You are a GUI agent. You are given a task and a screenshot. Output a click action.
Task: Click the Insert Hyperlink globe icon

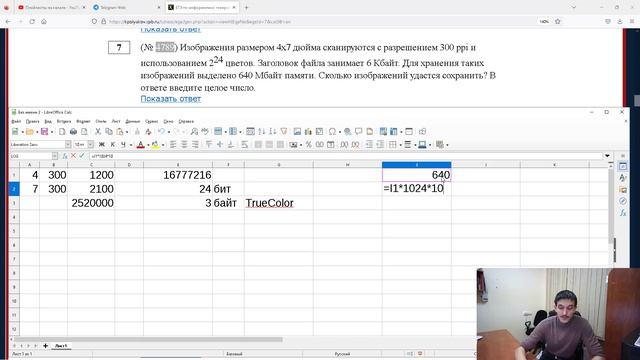(347, 131)
